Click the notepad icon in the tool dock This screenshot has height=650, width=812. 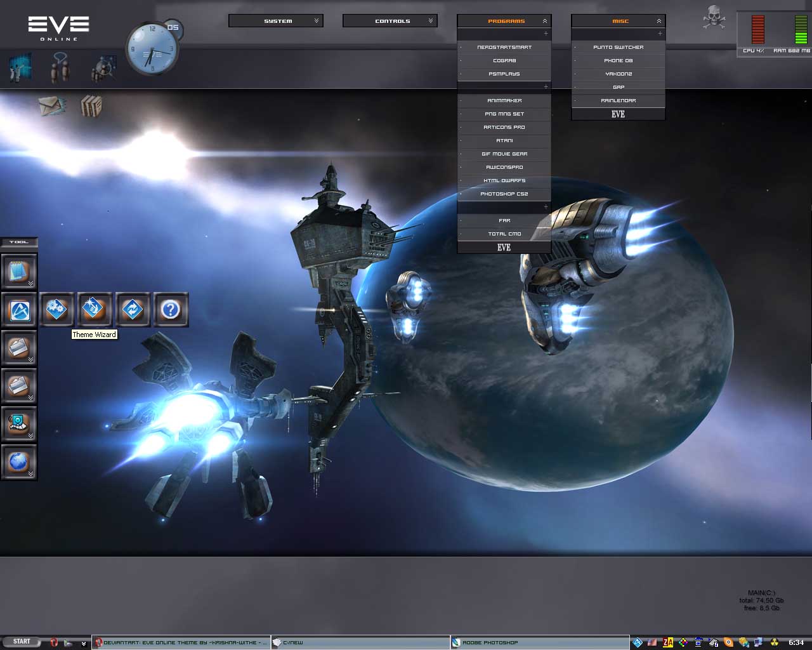click(19, 271)
